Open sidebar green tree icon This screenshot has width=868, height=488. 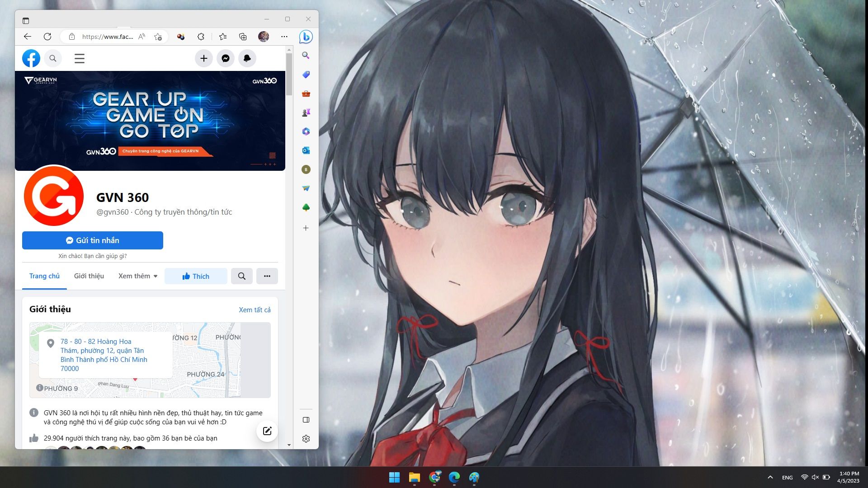(x=306, y=207)
